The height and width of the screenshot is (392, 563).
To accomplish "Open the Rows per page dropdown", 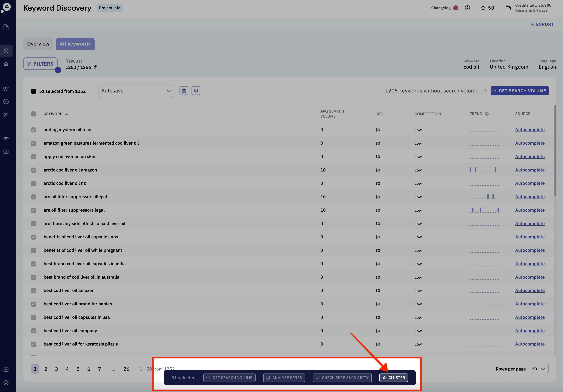I will pos(539,369).
